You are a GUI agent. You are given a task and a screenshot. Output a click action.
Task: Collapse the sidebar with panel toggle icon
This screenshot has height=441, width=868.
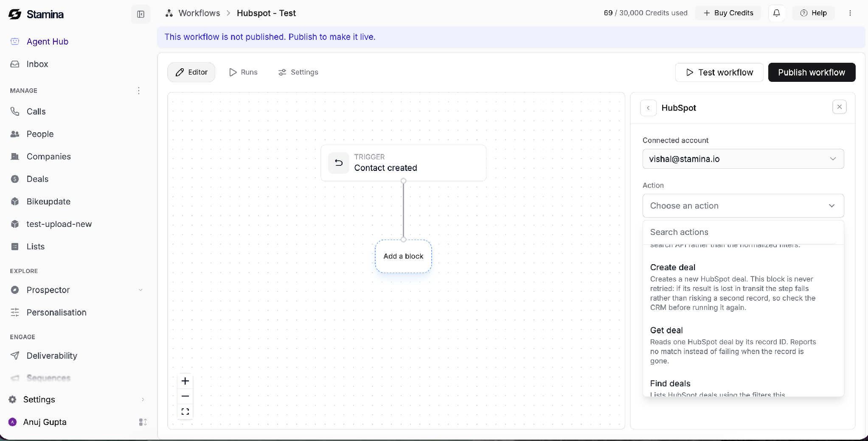pyautogui.click(x=140, y=14)
